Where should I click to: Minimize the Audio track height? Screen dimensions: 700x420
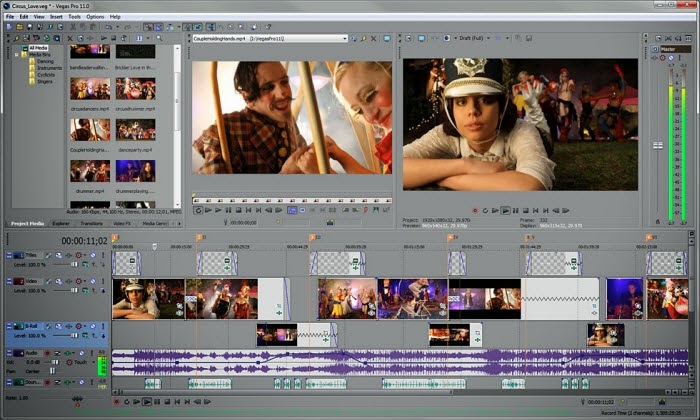(9, 353)
